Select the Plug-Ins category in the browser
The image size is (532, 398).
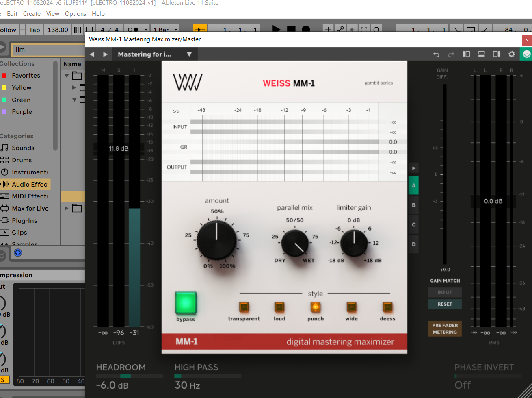click(25, 221)
